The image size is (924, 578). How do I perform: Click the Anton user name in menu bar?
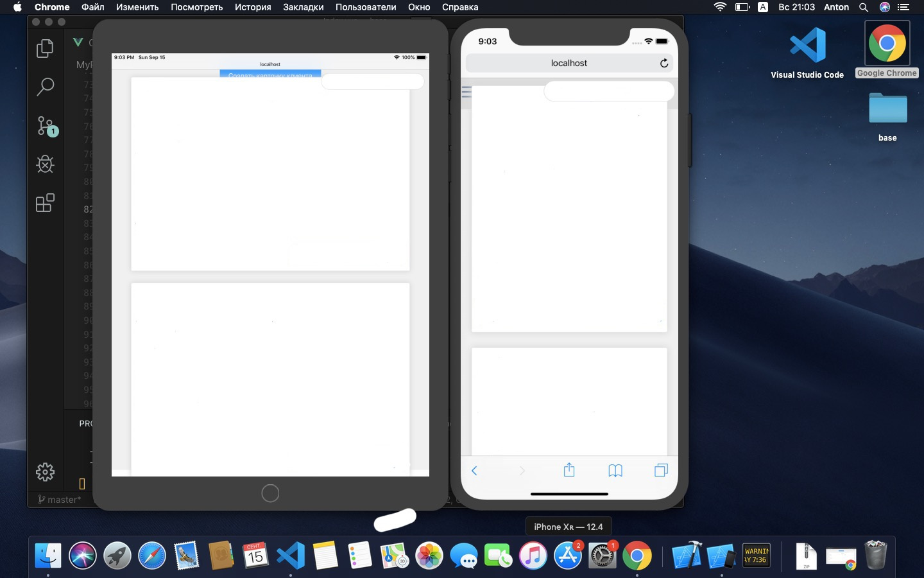tap(836, 7)
